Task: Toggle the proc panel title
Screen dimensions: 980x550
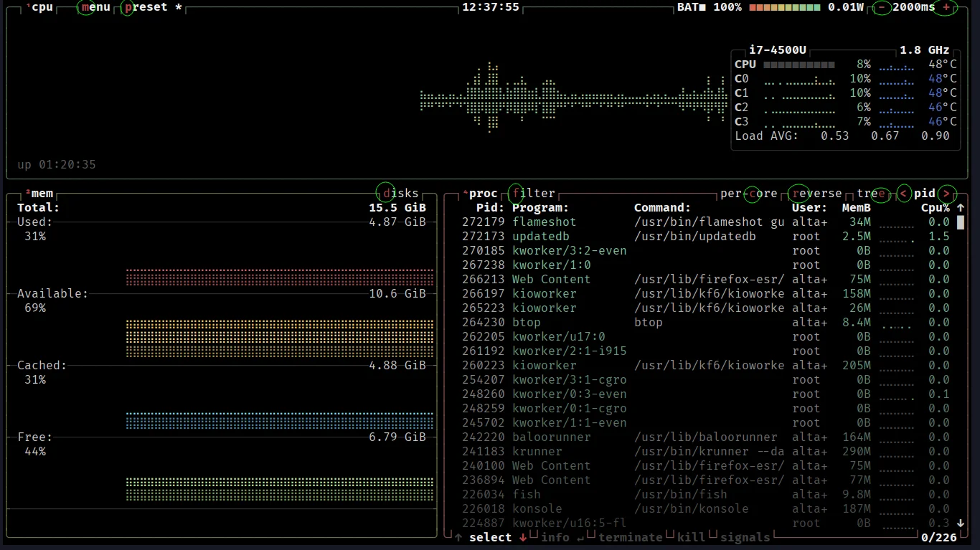Action: coord(480,194)
